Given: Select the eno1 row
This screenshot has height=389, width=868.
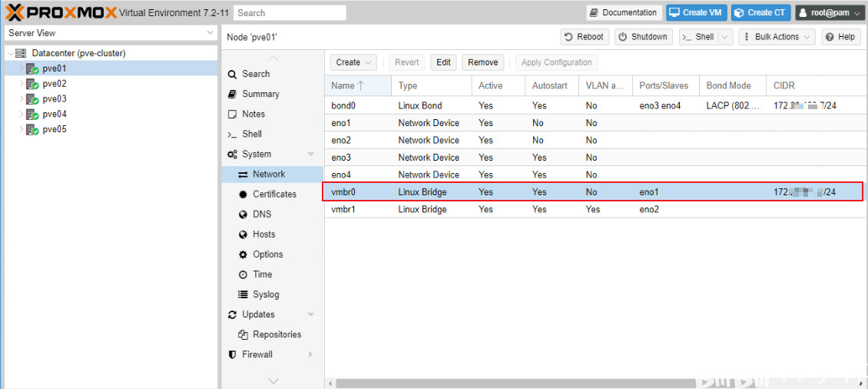Looking at the screenshot, I should (x=595, y=122).
